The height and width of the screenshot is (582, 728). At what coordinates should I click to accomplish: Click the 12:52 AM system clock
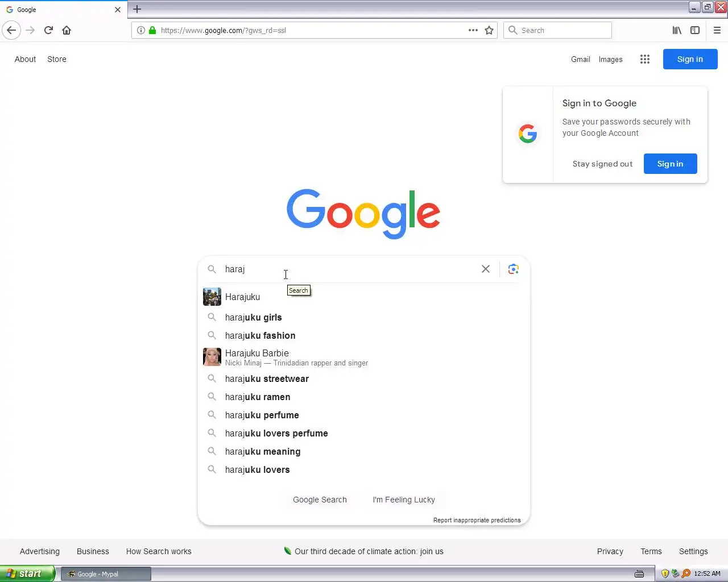707,573
